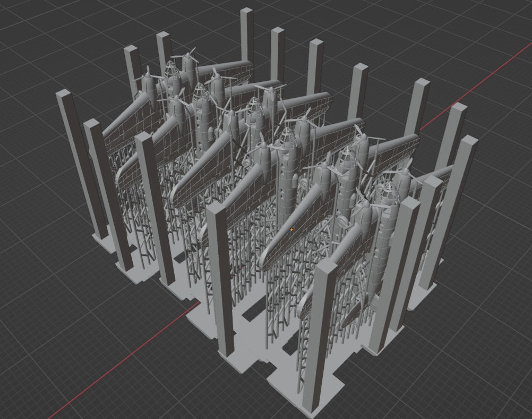Select the leftmost tall support pillar
Screen dimensions: 532x419
80,159
